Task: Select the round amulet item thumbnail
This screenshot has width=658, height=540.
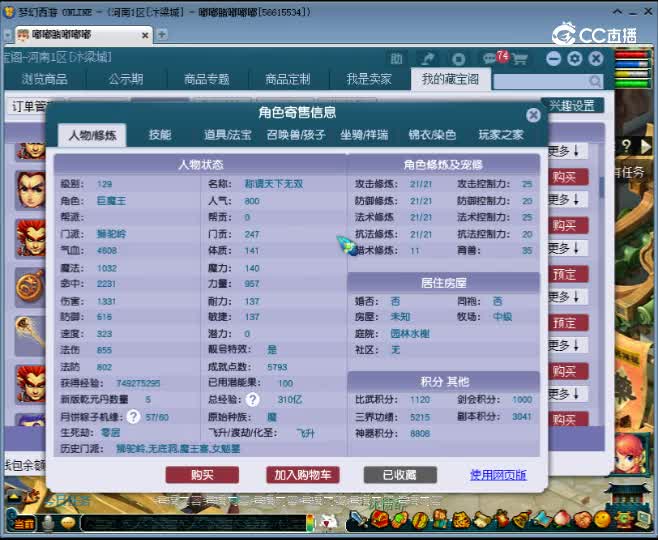Action: point(31,287)
